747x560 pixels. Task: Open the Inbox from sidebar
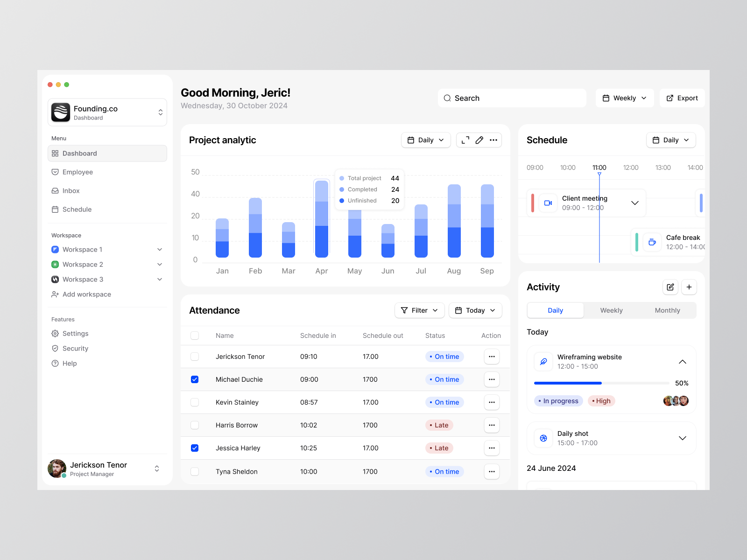[71, 190]
